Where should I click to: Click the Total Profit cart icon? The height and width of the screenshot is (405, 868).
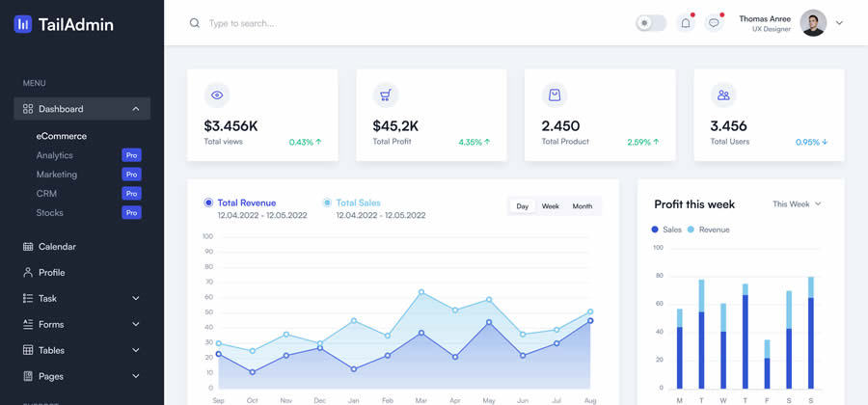(386, 95)
